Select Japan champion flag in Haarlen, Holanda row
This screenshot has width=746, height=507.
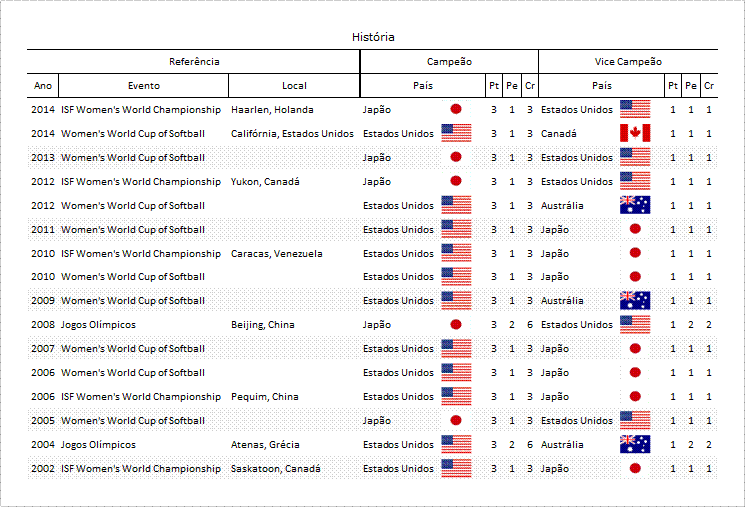[x=456, y=109]
